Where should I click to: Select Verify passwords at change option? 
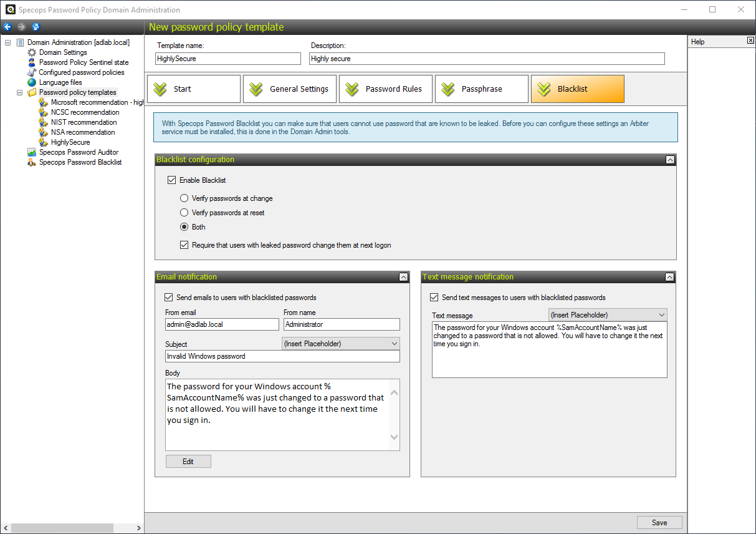tap(184, 198)
